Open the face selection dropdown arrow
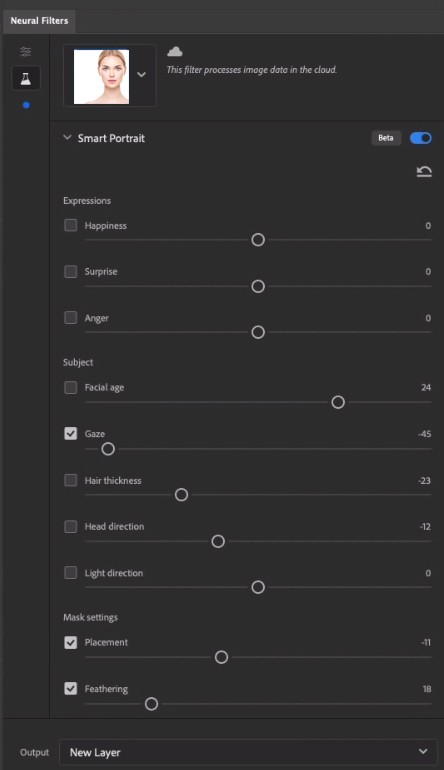This screenshot has width=444, height=770. click(141, 75)
